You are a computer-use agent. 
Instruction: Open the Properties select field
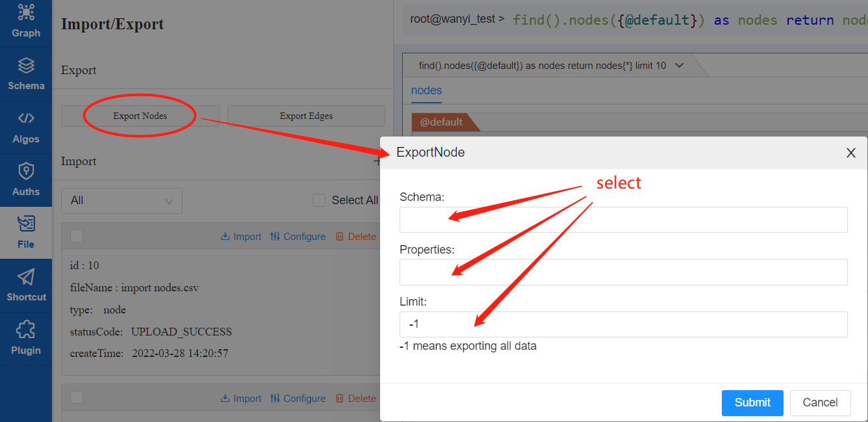click(x=624, y=272)
